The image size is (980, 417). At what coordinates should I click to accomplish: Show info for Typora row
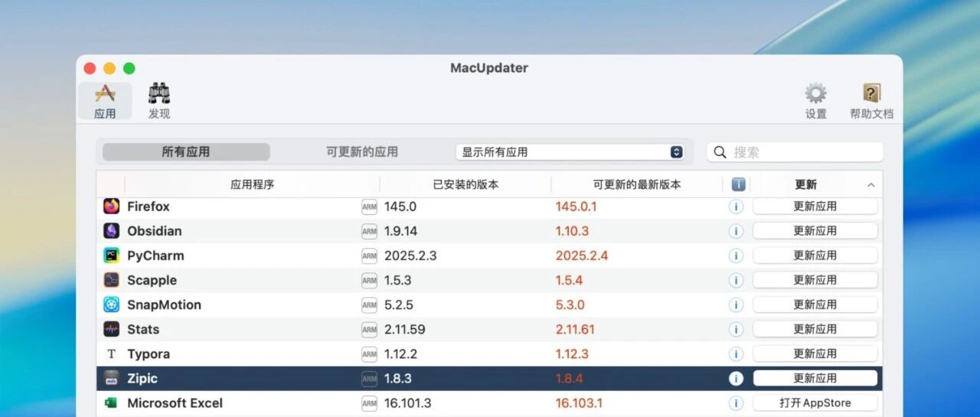737,353
